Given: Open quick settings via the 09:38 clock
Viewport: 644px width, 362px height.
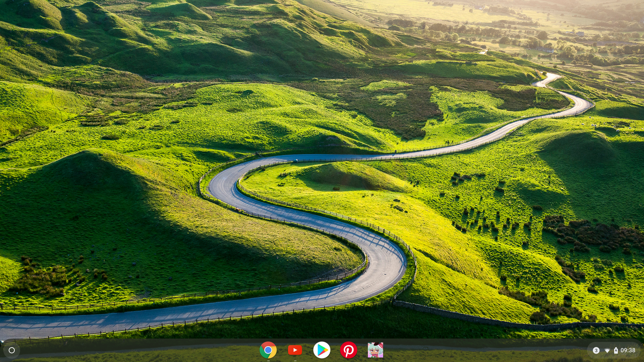Looking at the screenshot, I should (x=628, y=350).
